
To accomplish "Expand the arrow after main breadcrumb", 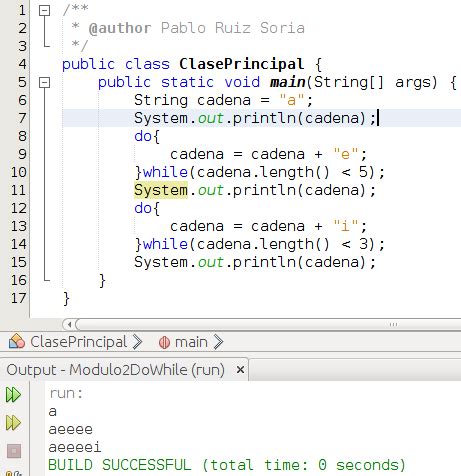I will [218, 342].
